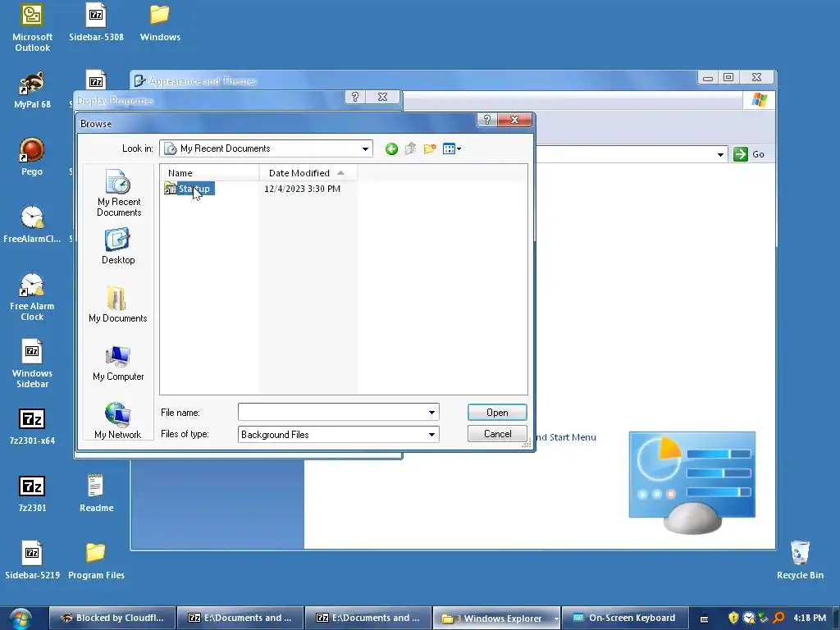The width and height of the screenshot is (840, 630).
Task: Select the Program Files desktop folder
Action: point(96,560)
